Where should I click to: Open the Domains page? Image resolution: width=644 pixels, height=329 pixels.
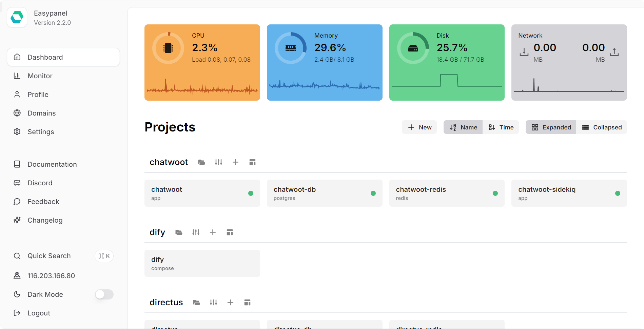(x=63, y=113)
